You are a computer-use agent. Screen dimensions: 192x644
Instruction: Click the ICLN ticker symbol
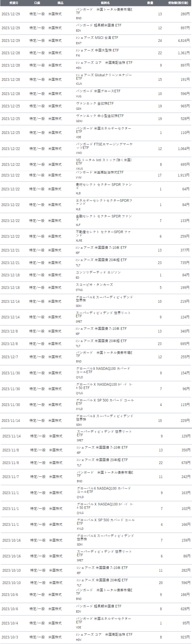[x=79, y=84]
